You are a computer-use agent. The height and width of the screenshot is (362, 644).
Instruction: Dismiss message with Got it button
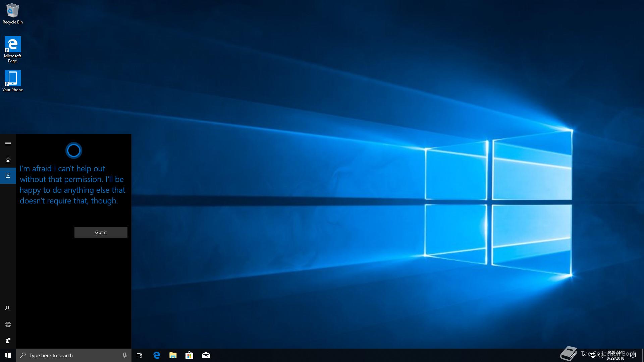coord(101,232)
